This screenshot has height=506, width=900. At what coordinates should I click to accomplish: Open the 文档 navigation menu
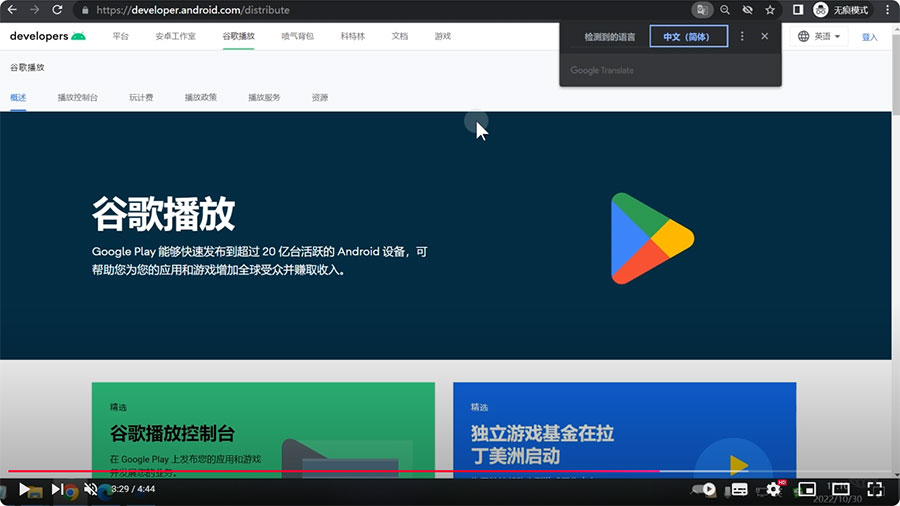tap(399, 36)
